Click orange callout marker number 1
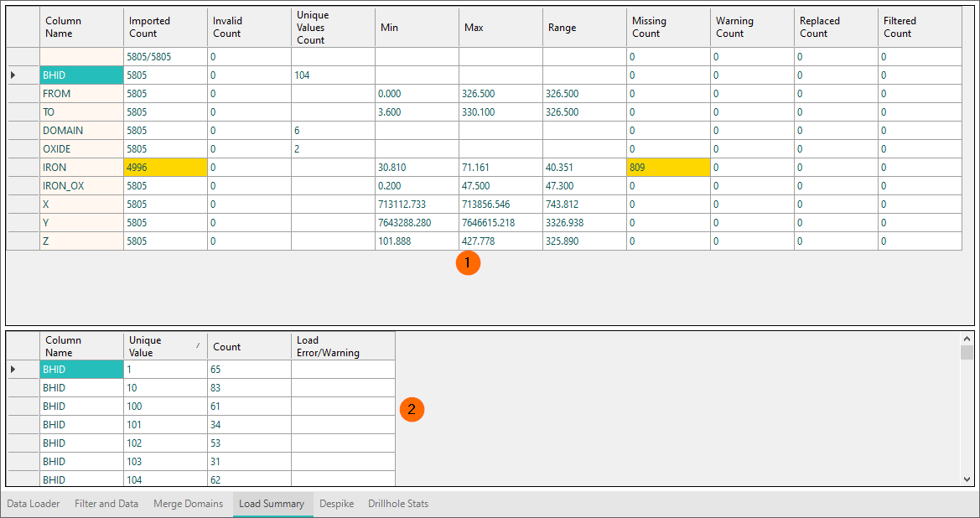Viewport: 980px width, 518px height. (468, 262)
